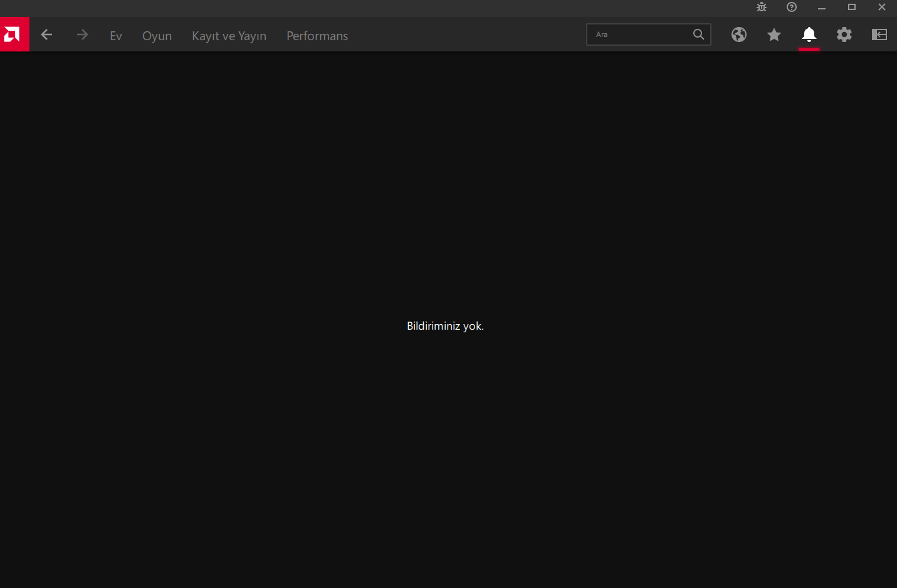Click the in-game overlay panel icon

[879, 34]
